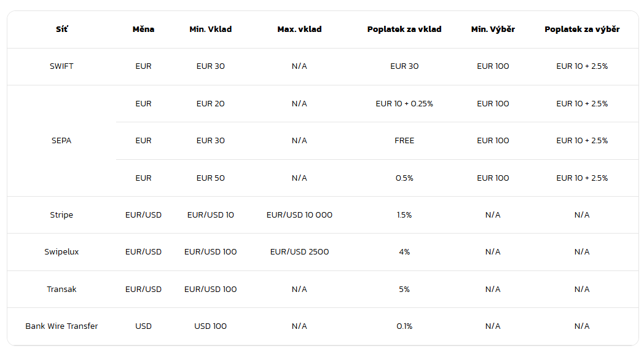Click the Měna column header
This screenshot has width=644, height=351.
click(143, 30)
